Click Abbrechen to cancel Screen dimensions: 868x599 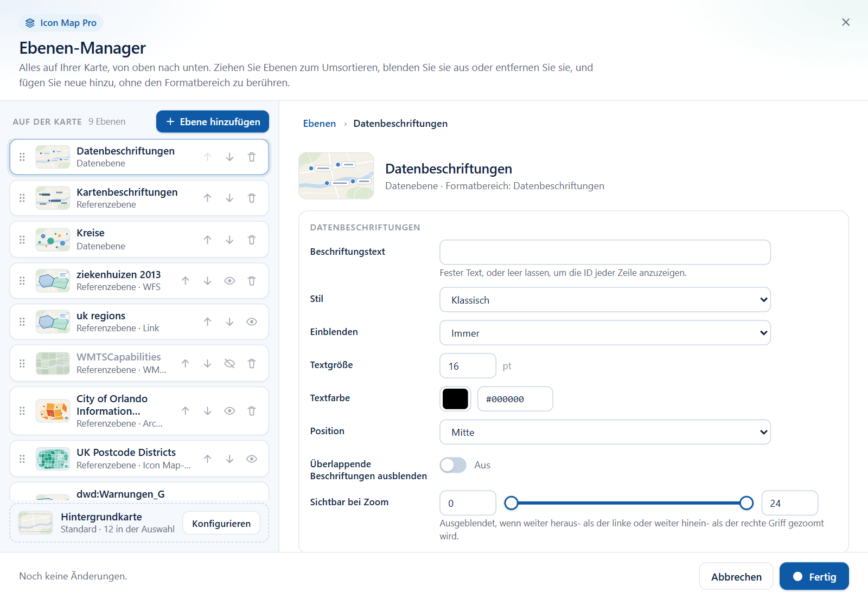coord(736,577)
